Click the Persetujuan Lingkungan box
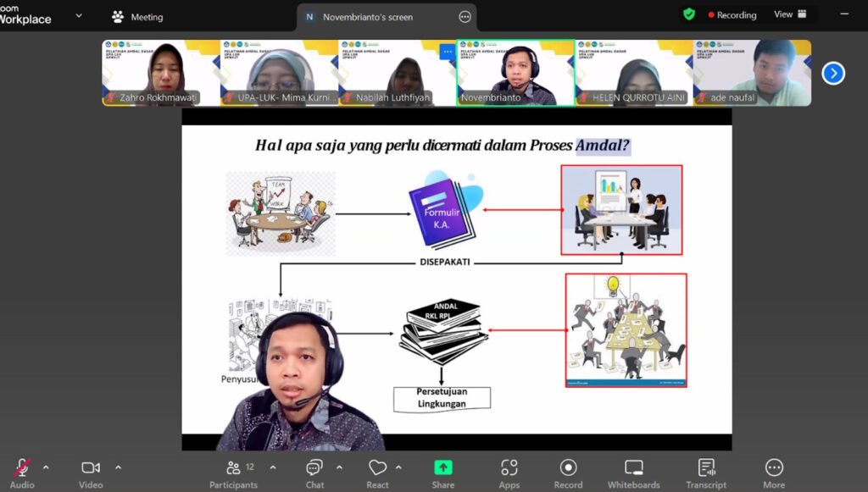This screenshot has height=492, width=868. tap(442, 398)
